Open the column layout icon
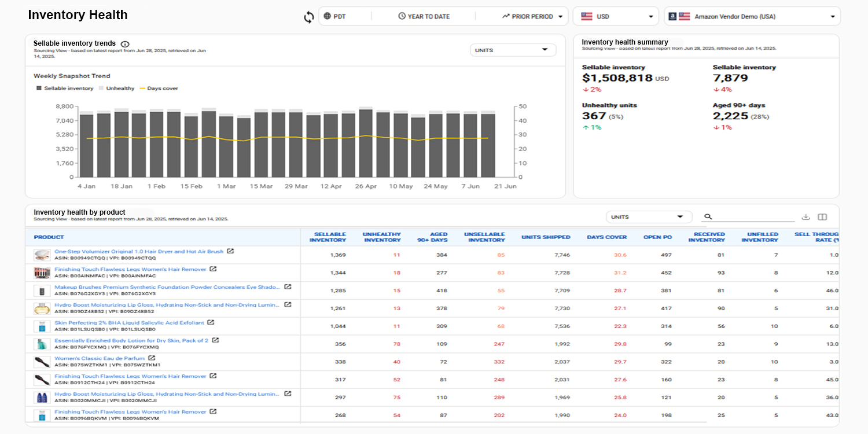 pyautogui.click(x=822, y=217)
